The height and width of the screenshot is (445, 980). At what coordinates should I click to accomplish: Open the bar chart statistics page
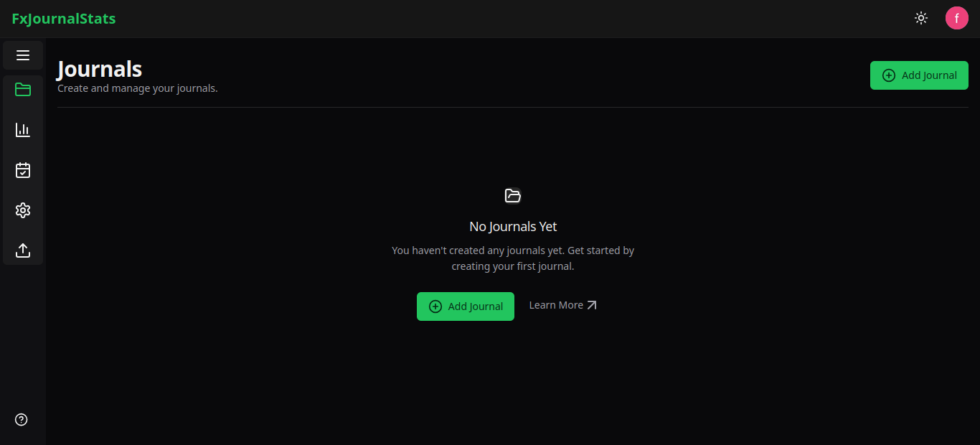[x=23, y=130]
